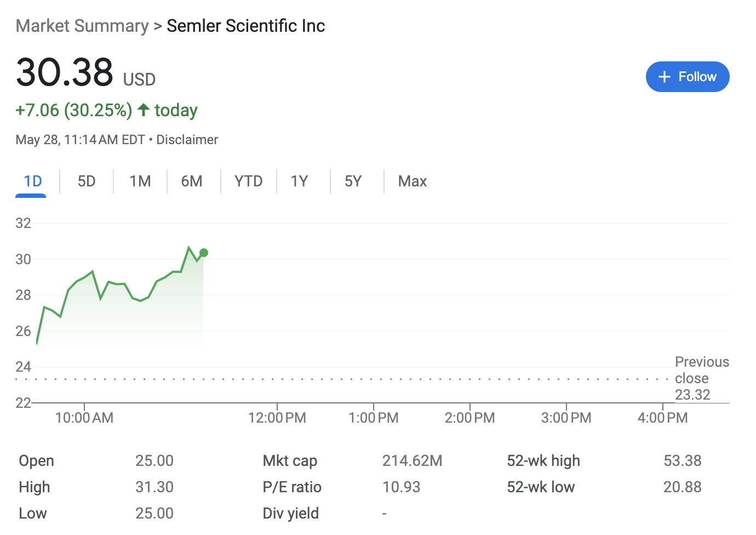
Task: Click the Follow button
Action: coord(687,77)
